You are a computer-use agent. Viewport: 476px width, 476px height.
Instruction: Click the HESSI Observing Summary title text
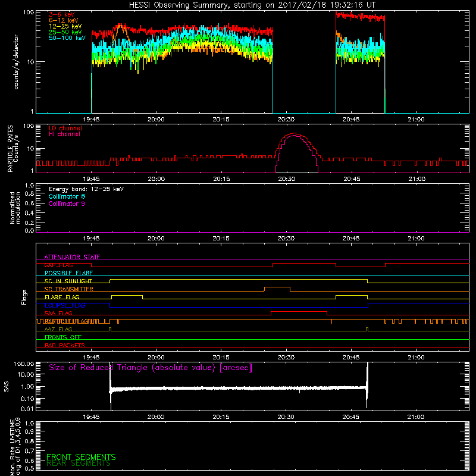coord(252,5)
